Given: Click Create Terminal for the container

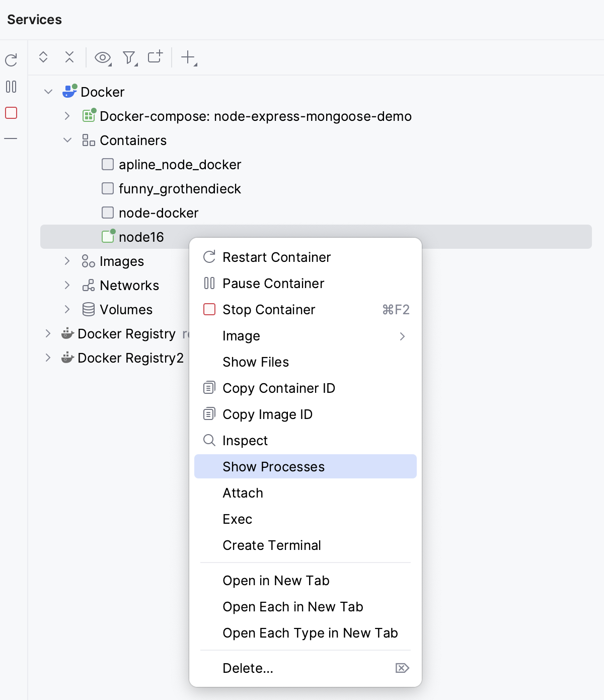Looking at the screenshot, I should (x=272, y=545).
